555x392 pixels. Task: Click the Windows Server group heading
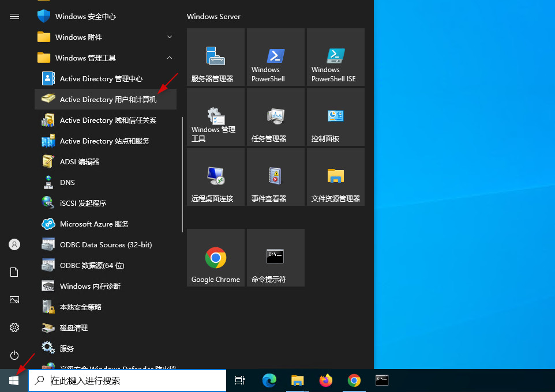pyautogui.click(x=213, y=16)
